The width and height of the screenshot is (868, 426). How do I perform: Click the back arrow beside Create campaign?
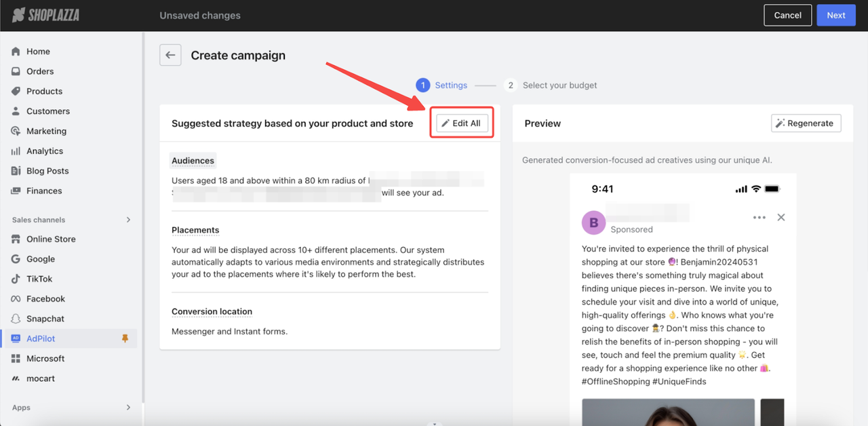coord(170,56)
